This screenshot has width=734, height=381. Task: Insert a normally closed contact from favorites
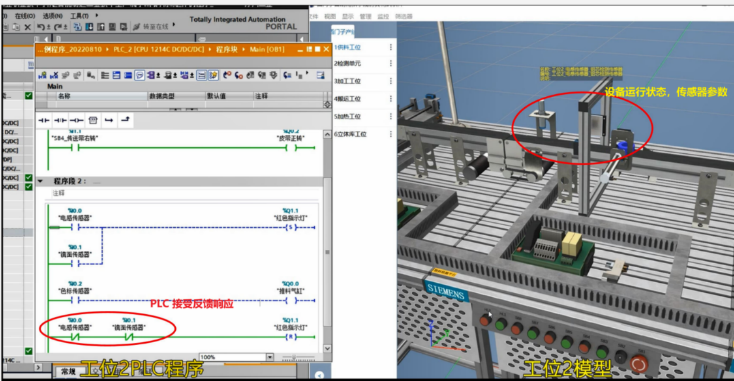[x=60, y=121]
